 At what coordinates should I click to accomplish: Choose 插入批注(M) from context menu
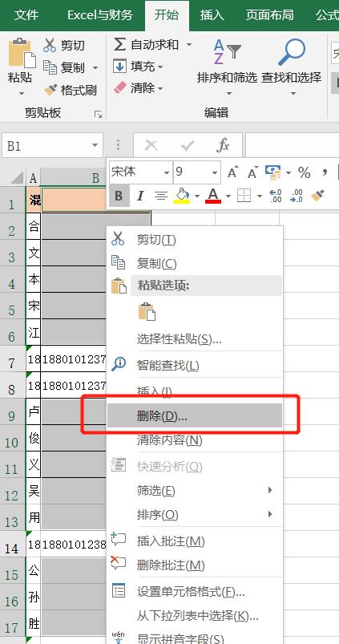(x=195, y=541)
